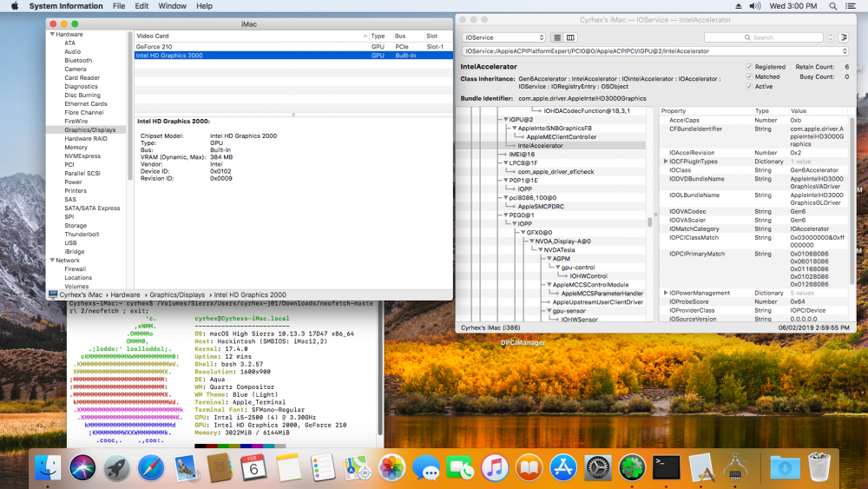Open Notification Center menu bar icon
This screenshot has width=868, height=489.
851,6
